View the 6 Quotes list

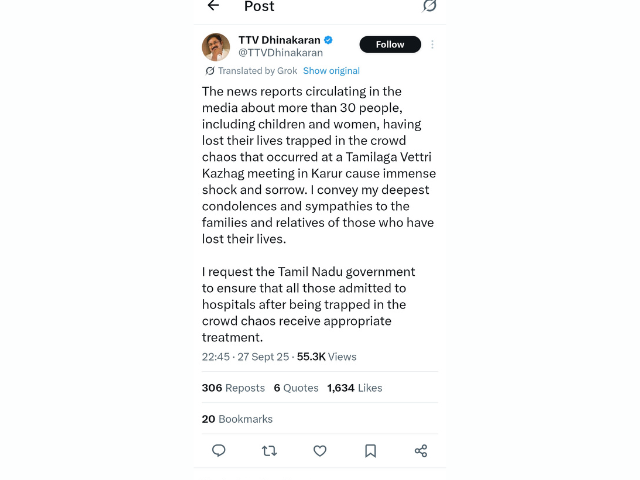pyautogui.click(x=296, y=388)
